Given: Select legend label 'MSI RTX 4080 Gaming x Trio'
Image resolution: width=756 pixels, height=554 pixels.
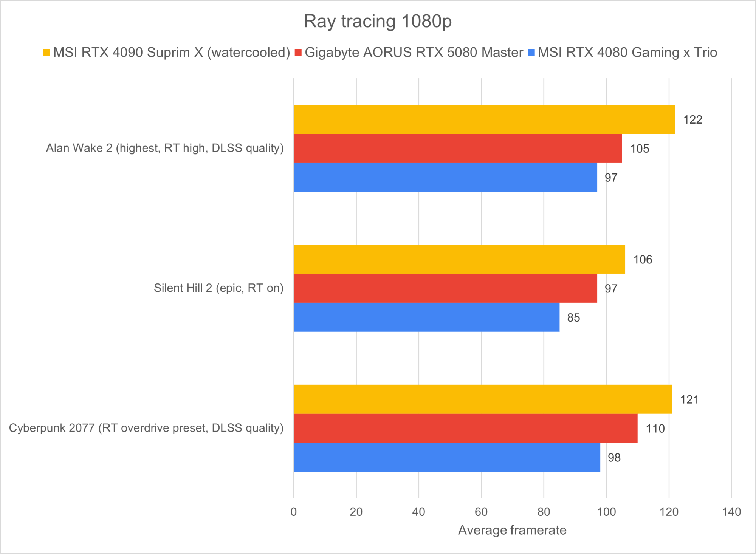Looking at the screenshot, I should coord(627,53).
